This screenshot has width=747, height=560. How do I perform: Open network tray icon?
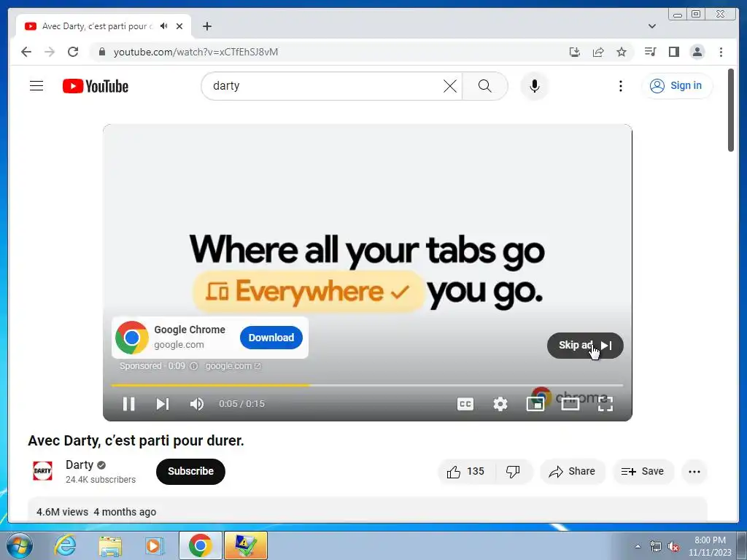[656, 546]
